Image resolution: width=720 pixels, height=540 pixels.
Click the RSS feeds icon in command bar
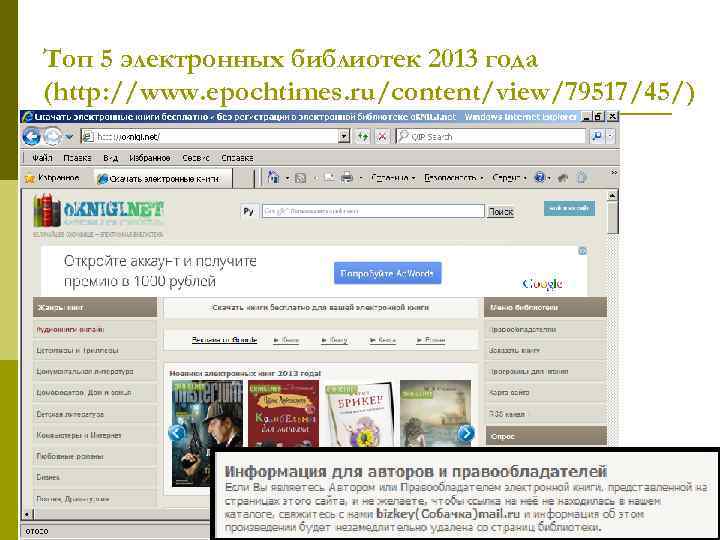(x=301, y=178)
